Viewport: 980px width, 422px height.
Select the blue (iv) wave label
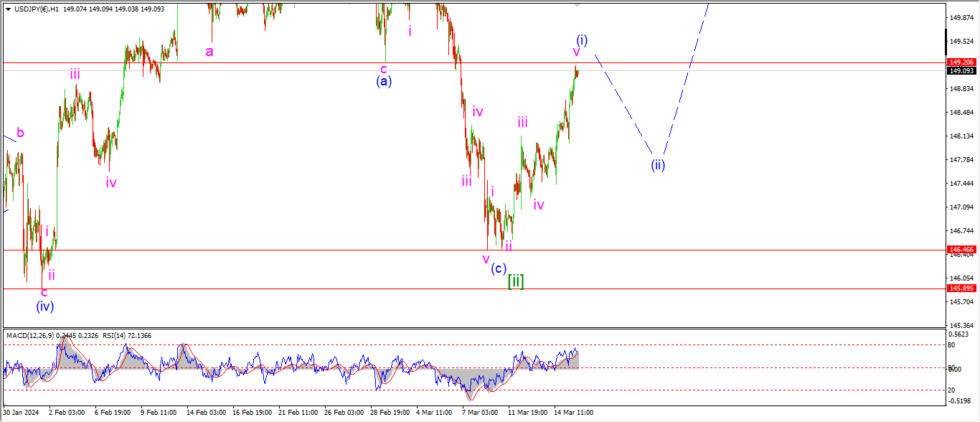(45, 306)
